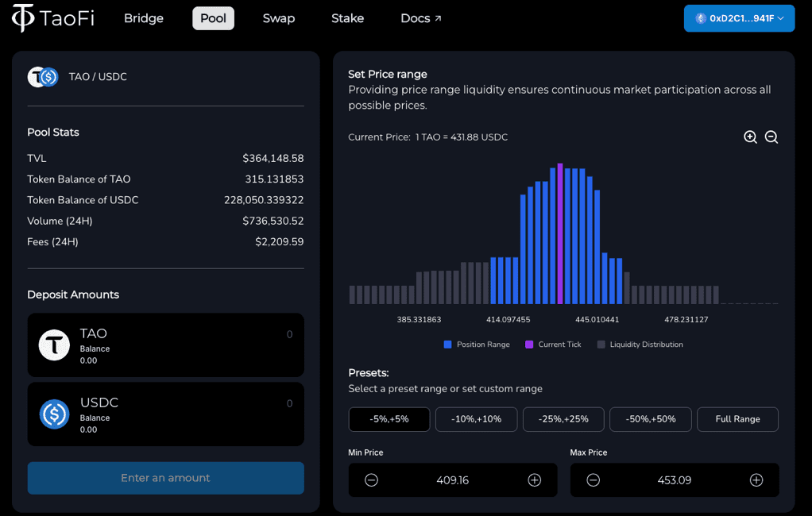This screenshot has width=812, height=516.
Task: Select the -50%,+50% preset
Action: 651,419
